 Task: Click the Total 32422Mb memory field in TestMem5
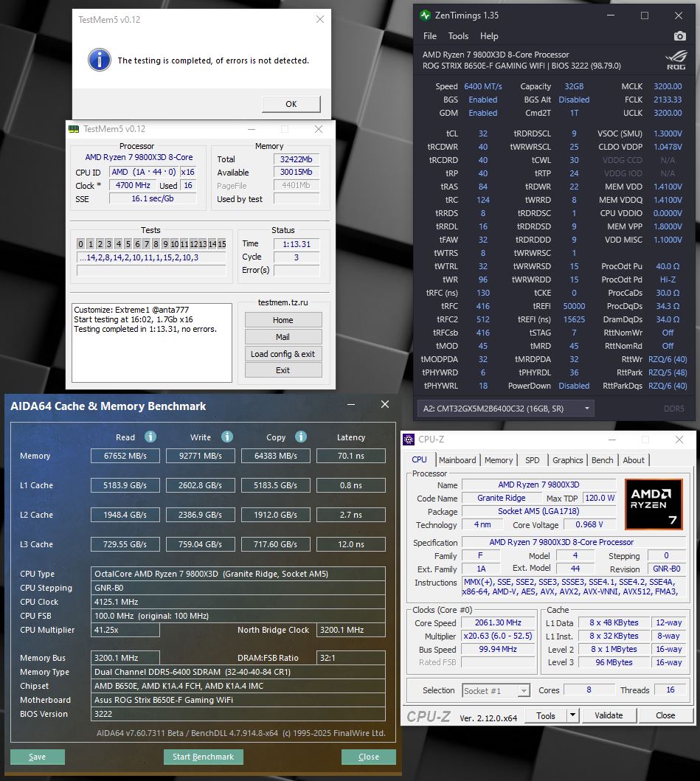point(297,159)
